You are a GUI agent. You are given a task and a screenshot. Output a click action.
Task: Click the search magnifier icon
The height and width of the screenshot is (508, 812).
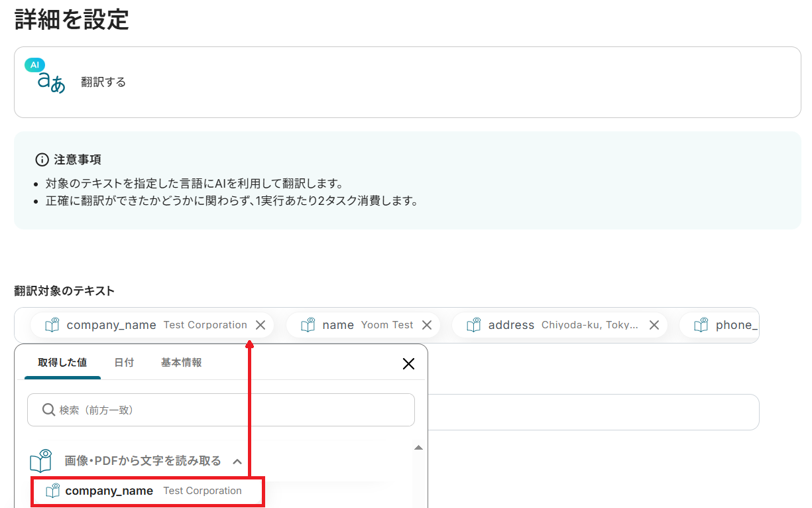[48, 410]
